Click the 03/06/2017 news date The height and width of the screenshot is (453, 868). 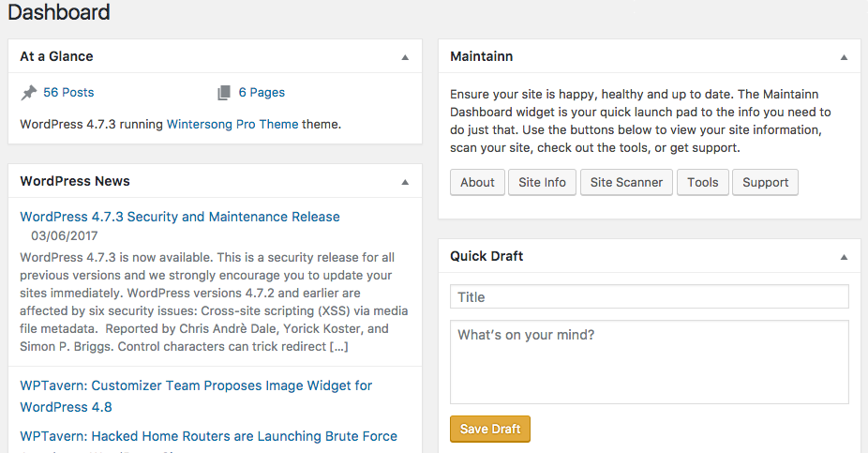[x=65, y=236]
